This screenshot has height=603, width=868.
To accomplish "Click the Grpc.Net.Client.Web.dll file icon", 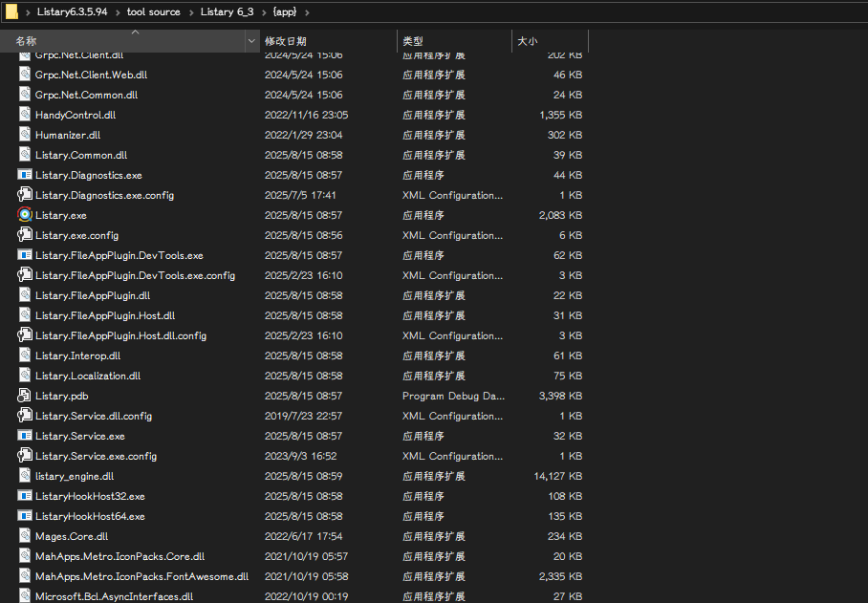I will [x=25, y=75].
